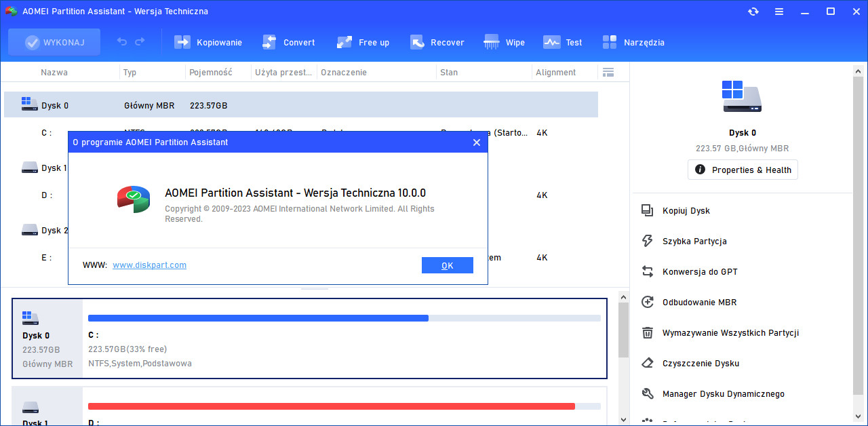This screenshot has height=426, width=868.
Task: Open the Free up toolbar menu
Action: tap(363, 42)
